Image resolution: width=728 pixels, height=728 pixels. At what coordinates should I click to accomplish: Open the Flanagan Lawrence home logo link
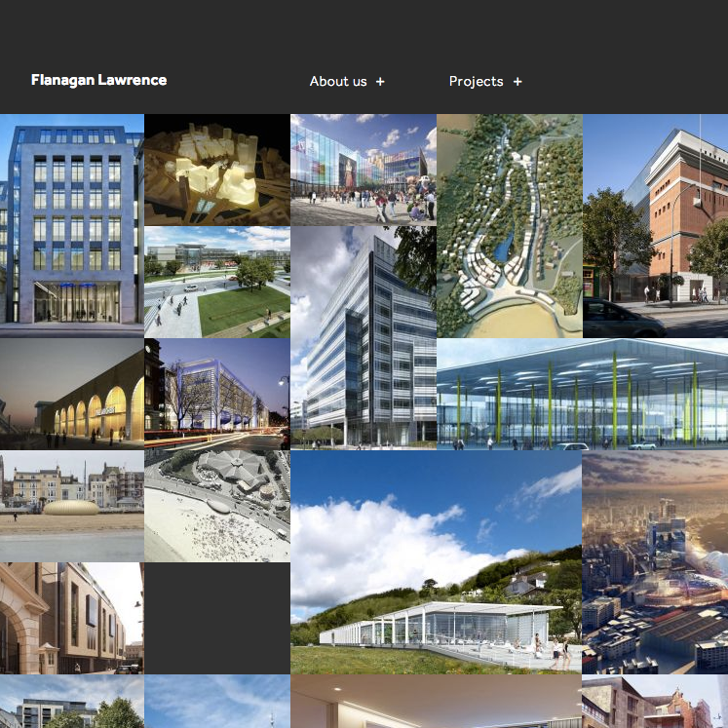point(98,80)
